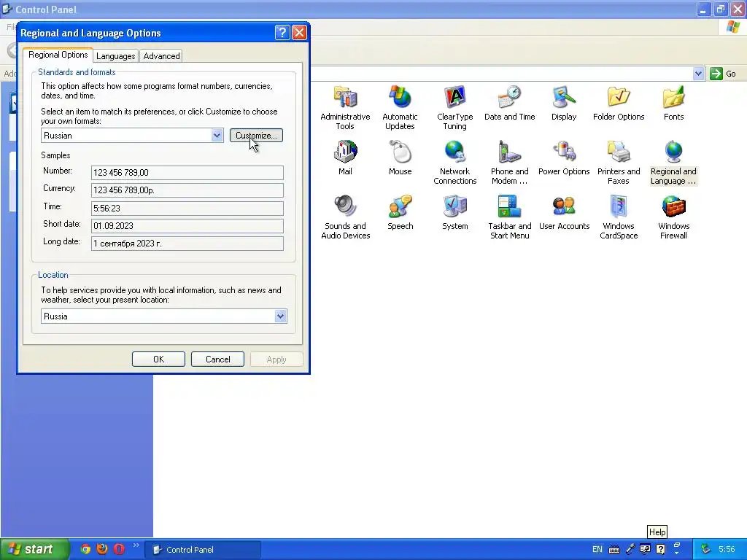Screen dimensions: 747x560
Task: Click Cancel in Regional and Language Options
Action: pos(217,359)
